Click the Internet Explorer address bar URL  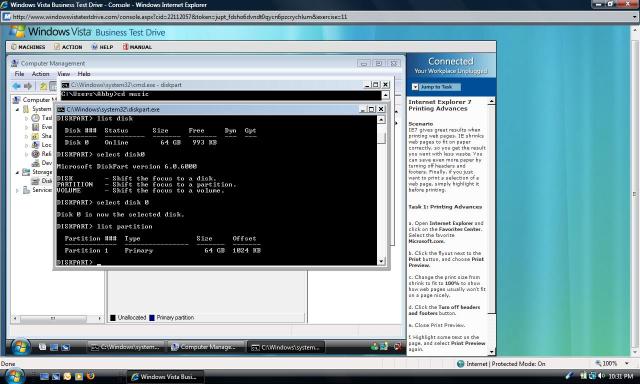click(x=180, y=17)
